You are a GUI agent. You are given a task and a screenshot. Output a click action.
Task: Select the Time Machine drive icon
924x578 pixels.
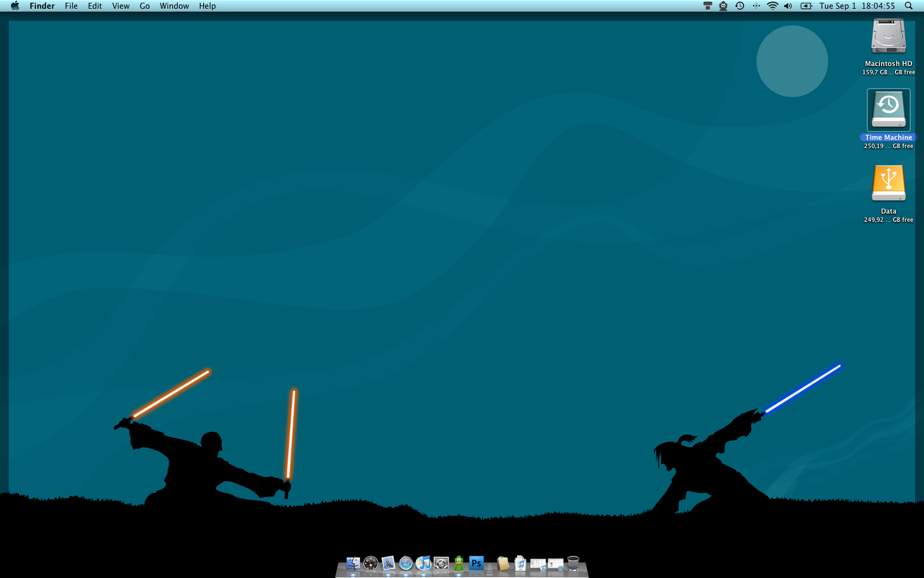(x=888, y=110)
